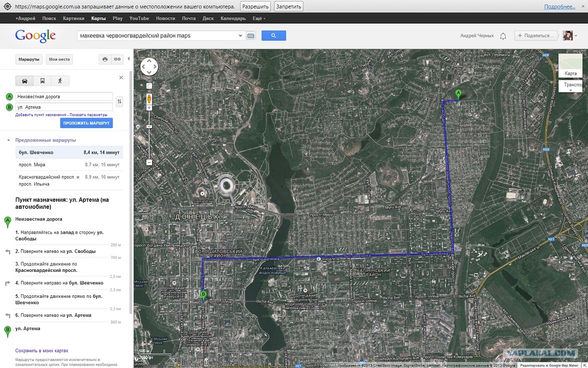Click Редактировать в Google Map Maker link

tap(549, 365)
